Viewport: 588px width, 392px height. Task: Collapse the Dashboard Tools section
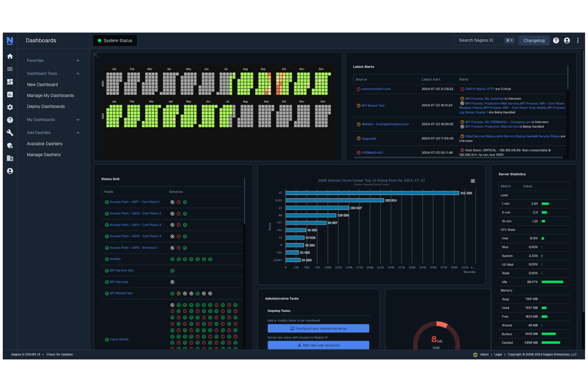coord(52,73)
